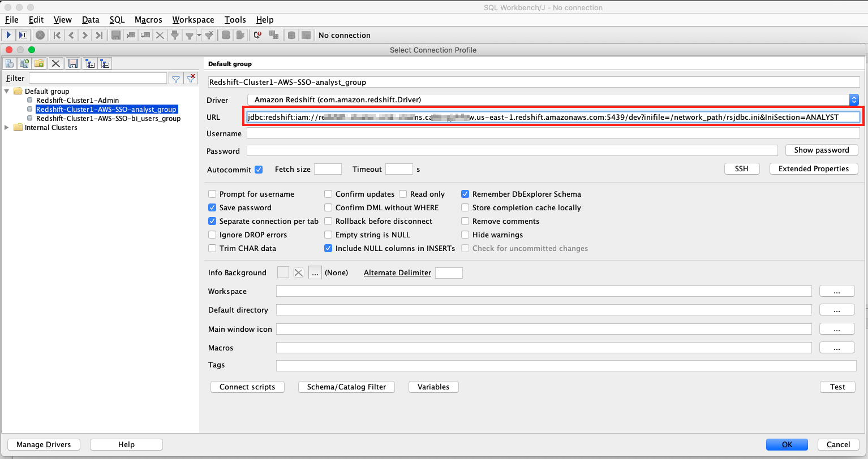Viewport: 868px width, 459px height.
Task: Click the Info Background color swatch
Action: (x=283, y=272)
